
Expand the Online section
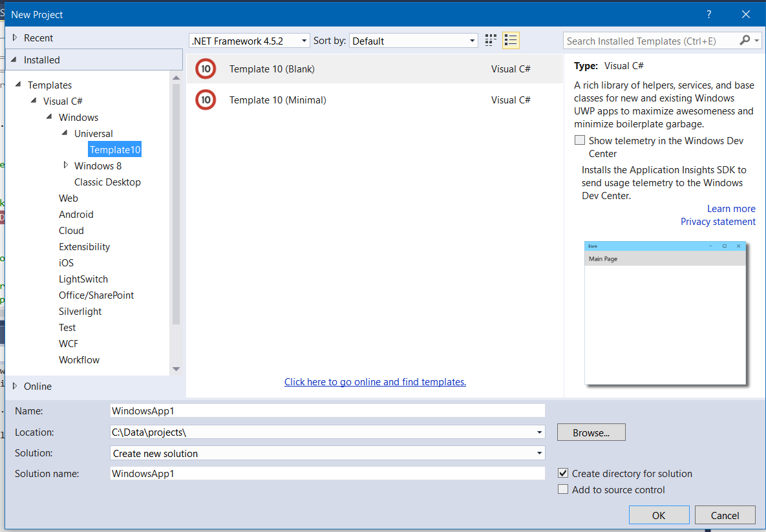[x=15, y=386]
